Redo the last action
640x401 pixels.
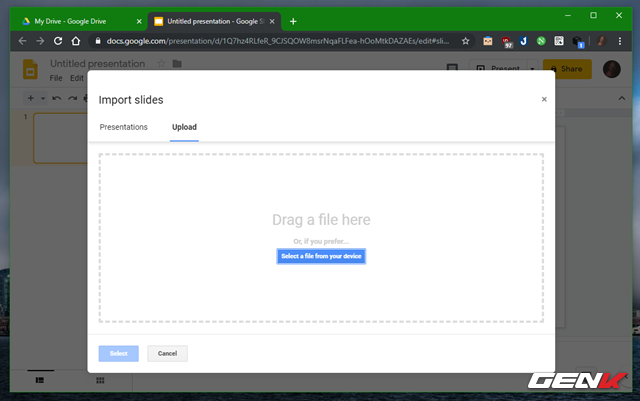coord(72,98)
